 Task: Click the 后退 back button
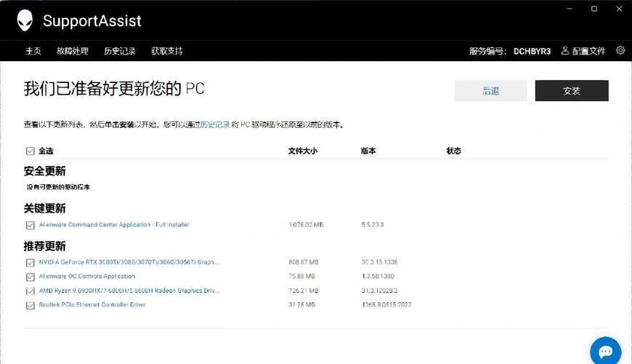490,91
